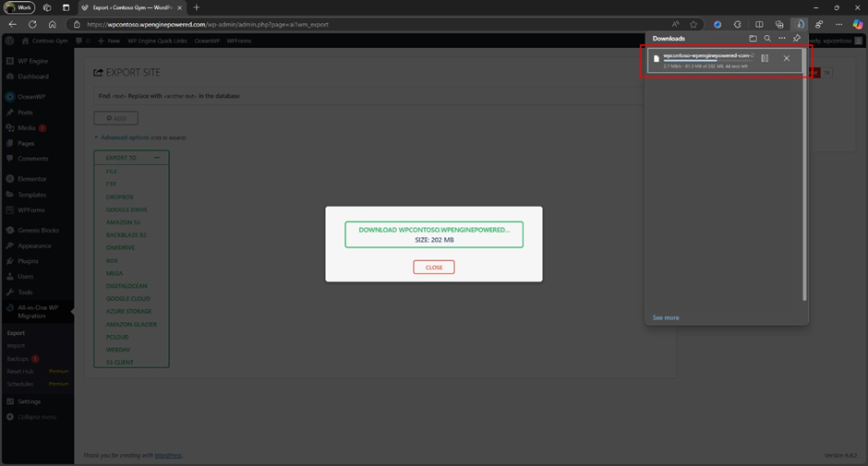This screenshot has width=868, height=466.
Task: Open Elementor in WordPress sidebar
Action: click(32, 179)
